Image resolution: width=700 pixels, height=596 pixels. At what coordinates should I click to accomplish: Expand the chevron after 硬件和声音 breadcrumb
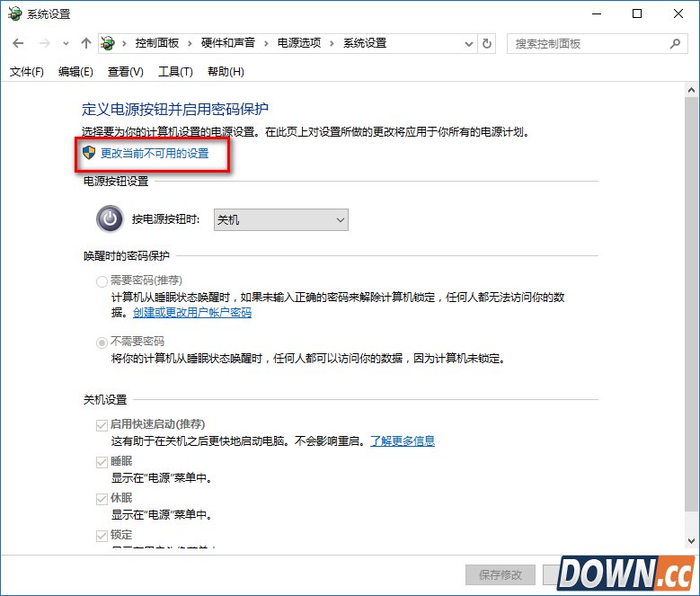[x=266, y=44]
